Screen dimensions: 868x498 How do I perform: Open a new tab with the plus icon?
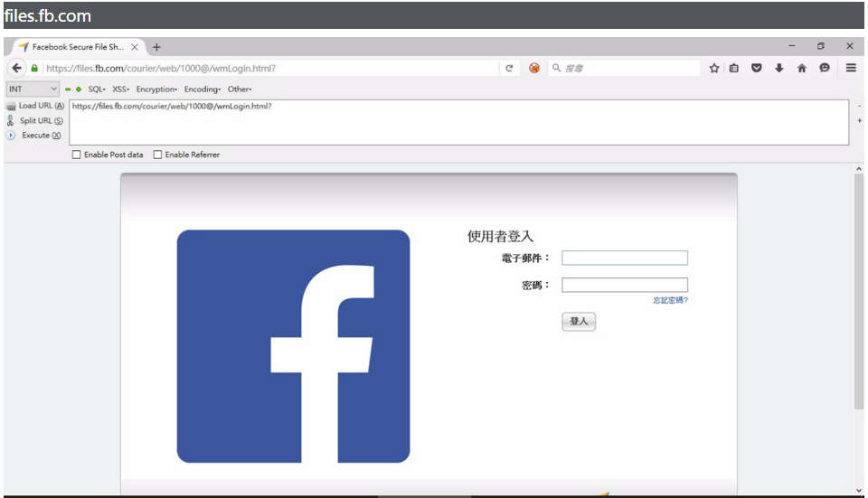coord(156,47)
